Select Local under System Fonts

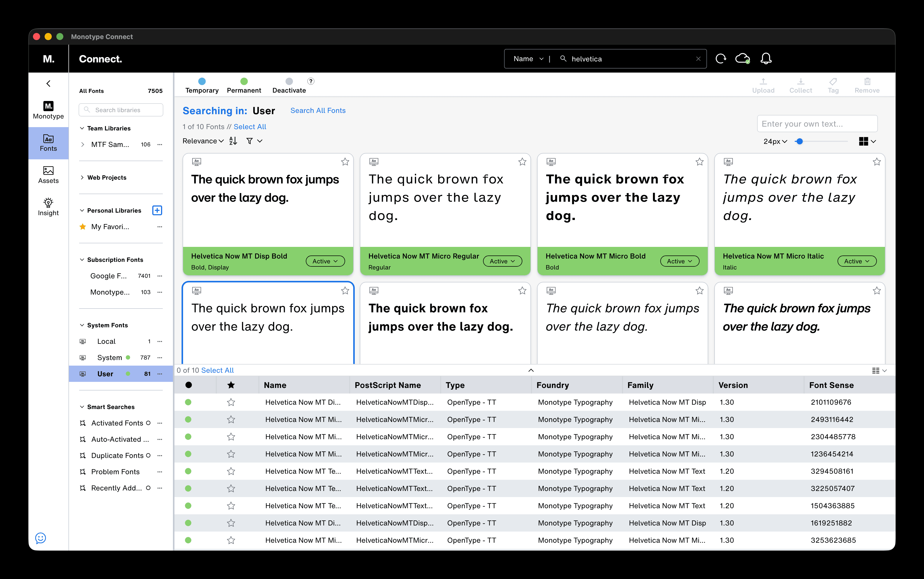click(106, 341)
